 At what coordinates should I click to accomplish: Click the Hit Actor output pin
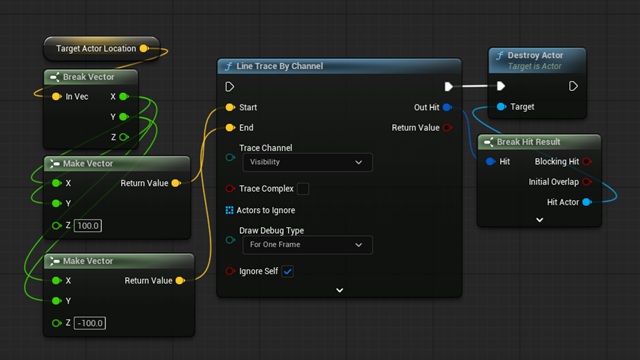pos(587,202)
